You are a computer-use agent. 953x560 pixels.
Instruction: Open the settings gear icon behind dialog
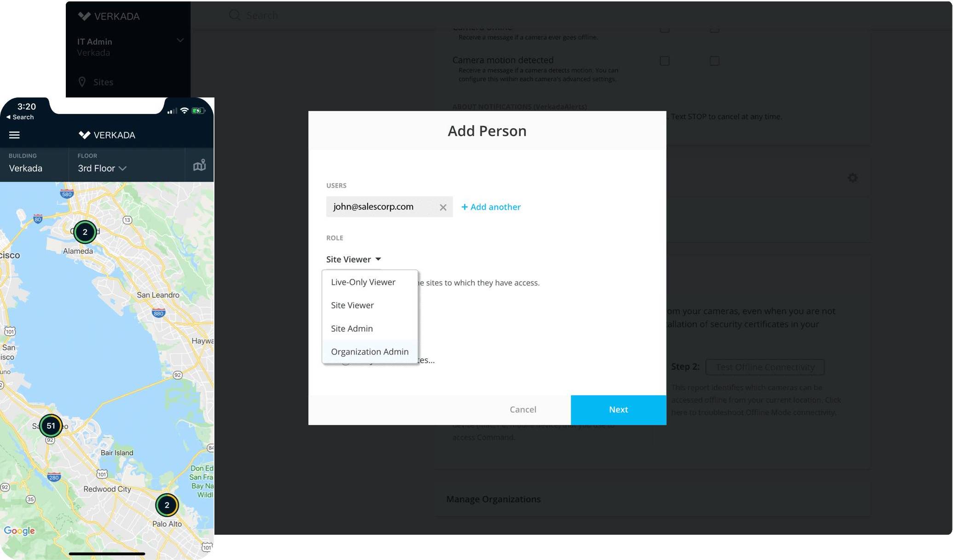pos(853,177)
